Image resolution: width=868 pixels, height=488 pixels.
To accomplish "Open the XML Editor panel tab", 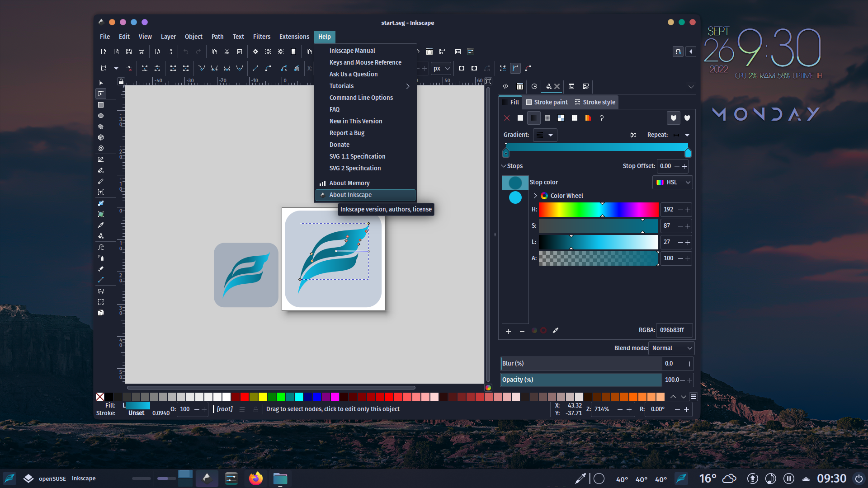I will click(x=505, y=86).
